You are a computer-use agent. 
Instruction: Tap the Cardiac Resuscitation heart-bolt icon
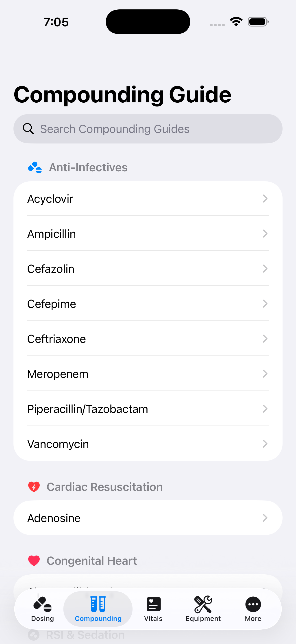click(34, 487)
